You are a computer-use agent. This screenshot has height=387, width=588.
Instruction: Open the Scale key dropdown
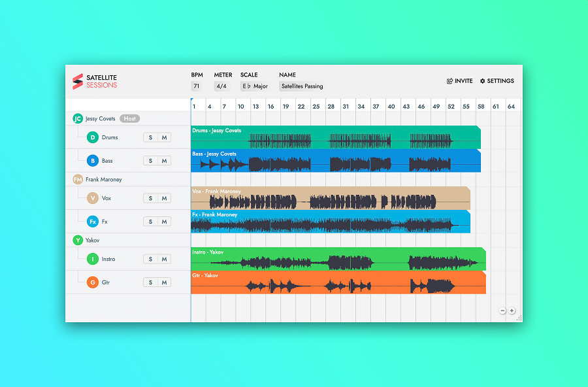coord(246,86)
